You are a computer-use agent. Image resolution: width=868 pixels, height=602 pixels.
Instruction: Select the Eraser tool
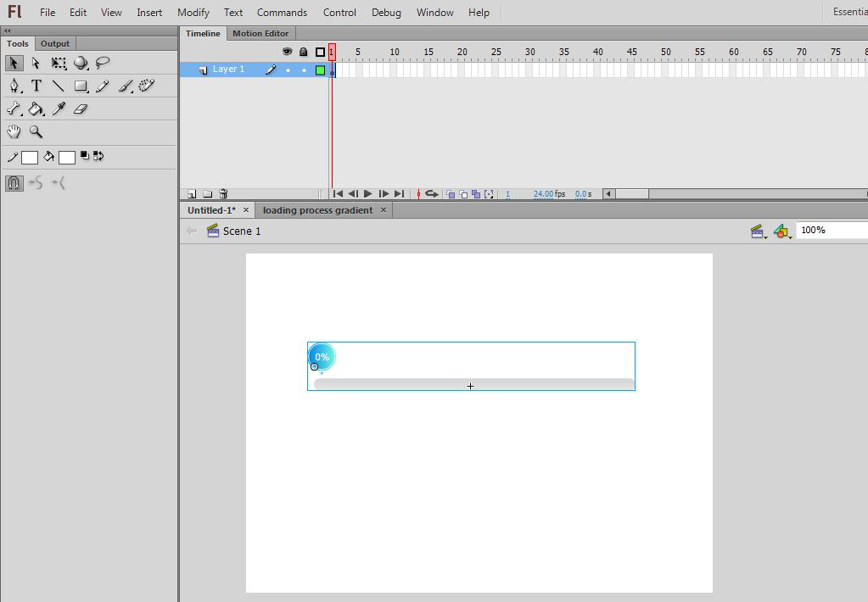[81, 109]
